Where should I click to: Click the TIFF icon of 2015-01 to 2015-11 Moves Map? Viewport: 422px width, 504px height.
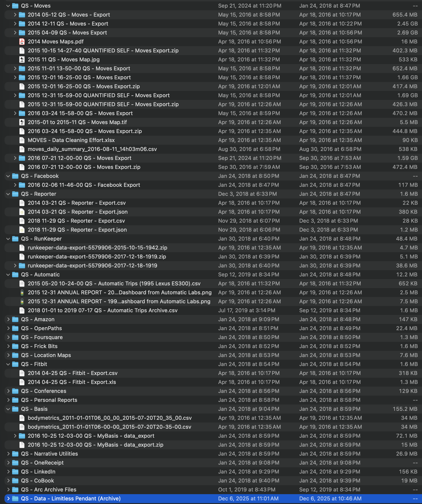22,122
